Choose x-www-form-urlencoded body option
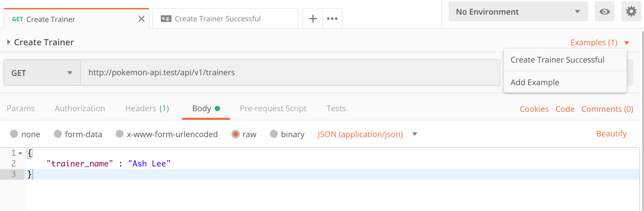The height and width of the screenshot is (211, 644). (120, 134)
